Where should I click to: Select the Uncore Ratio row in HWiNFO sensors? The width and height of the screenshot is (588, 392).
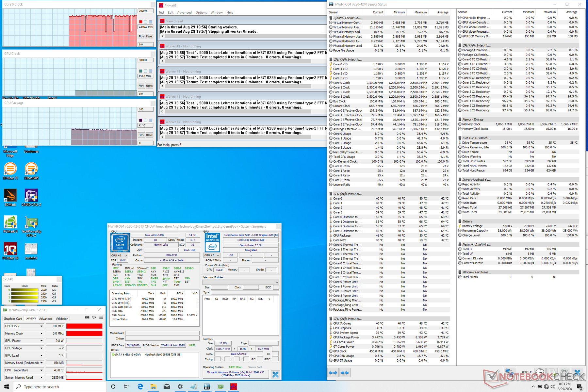(x=389, y=185)
